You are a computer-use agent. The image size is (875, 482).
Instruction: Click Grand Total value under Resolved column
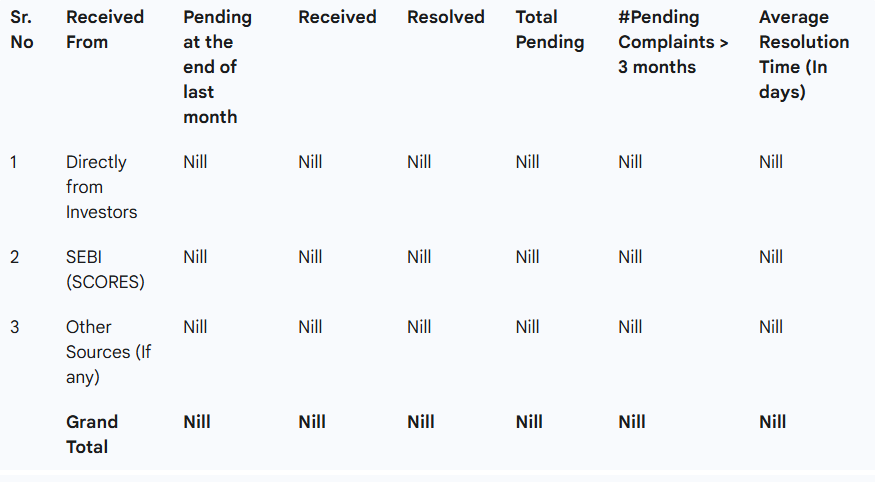point(421,422)
